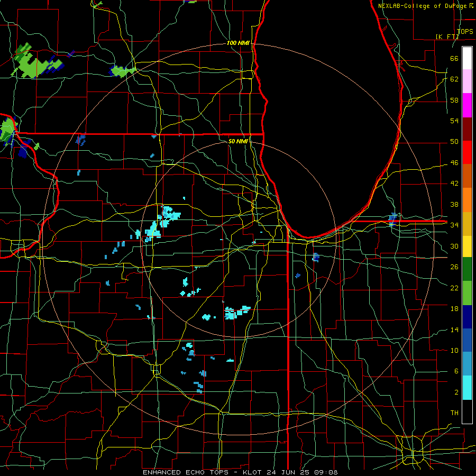Click the black TH threshold swatch
The image size is (476, 476).
click(x=467, y=411)
